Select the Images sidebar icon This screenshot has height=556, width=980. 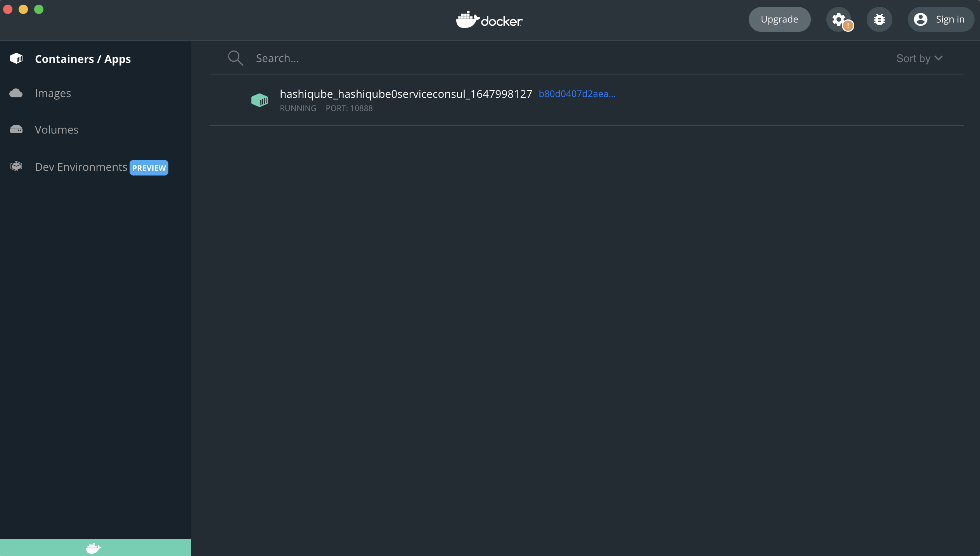coord(16,92)
